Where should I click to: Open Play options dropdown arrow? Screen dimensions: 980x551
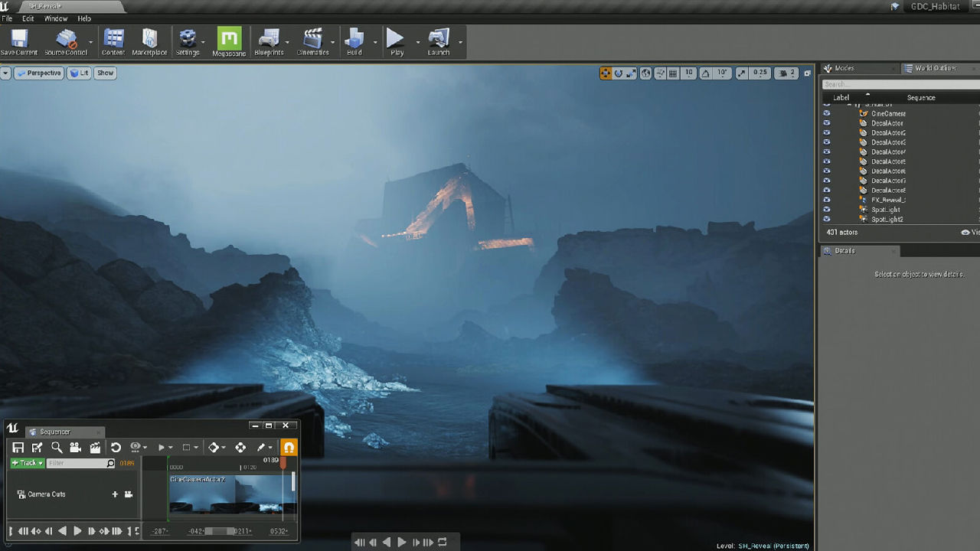[x=418, y=42]
